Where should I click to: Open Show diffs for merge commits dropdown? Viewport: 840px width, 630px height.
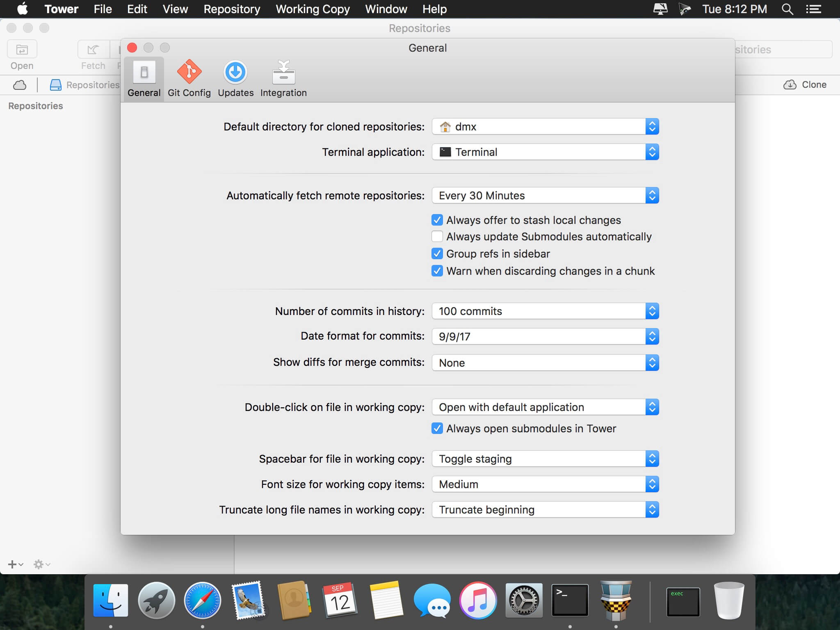point(545,363)
